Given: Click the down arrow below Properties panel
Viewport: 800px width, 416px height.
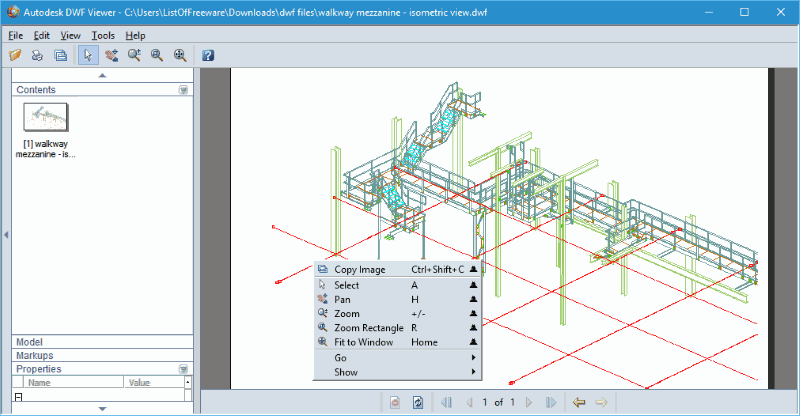Looking at the screenshot, I should coord(102,408).
